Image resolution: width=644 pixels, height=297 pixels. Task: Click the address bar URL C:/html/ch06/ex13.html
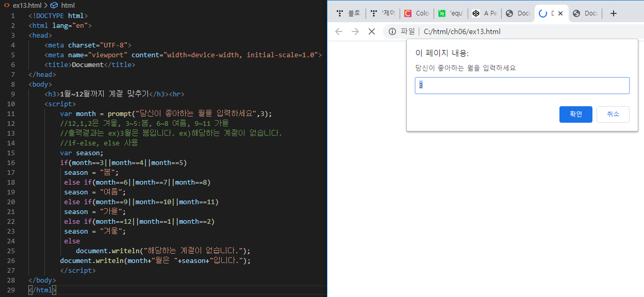(462, 31)
